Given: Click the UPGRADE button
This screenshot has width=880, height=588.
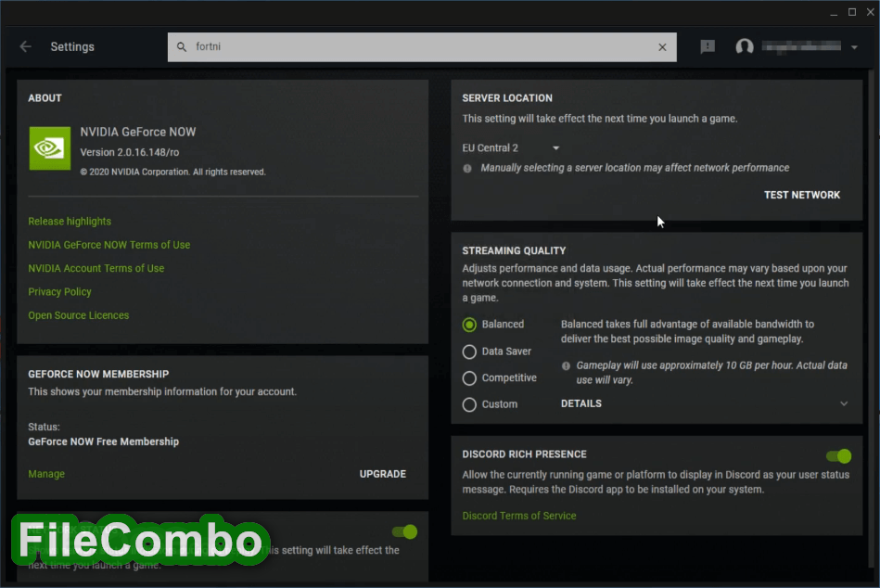Looking at the screenshot, I should point(383,474).
